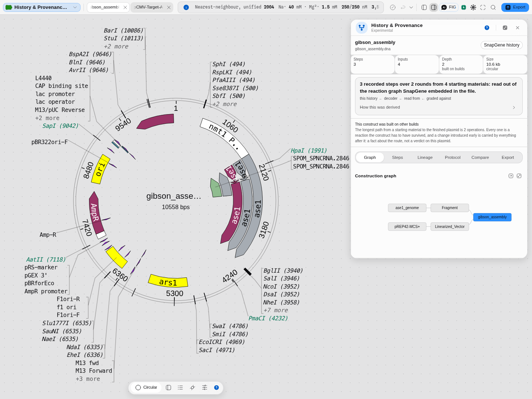Click the blue Export button

[515, 7]
